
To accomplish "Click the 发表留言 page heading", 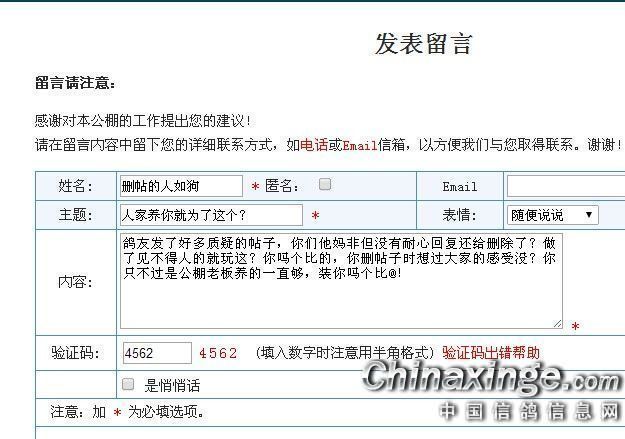I will [423, 44].
